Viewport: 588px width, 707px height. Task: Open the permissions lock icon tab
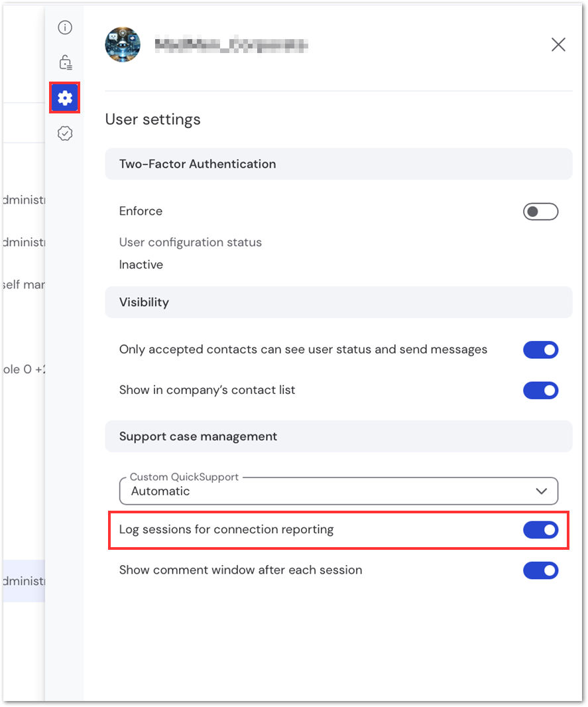pyautogui.click(x=66, y=62)
